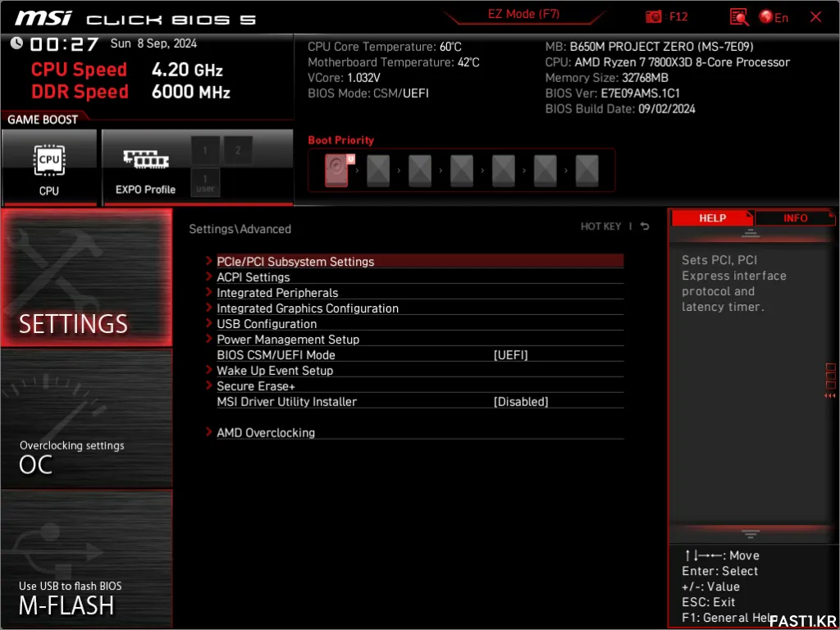
Task: Change BIOS CSM/UEFI Mode [UEFI] value
Action: pos(510,355)
